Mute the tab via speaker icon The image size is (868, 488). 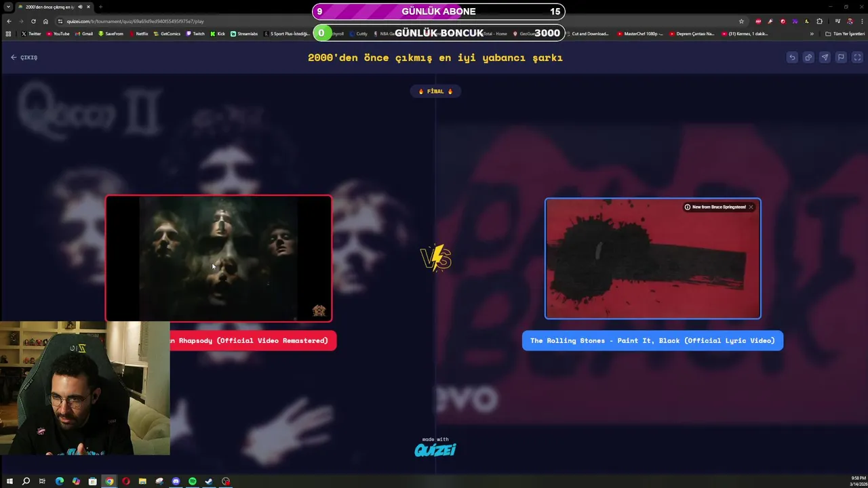point(80,7)
